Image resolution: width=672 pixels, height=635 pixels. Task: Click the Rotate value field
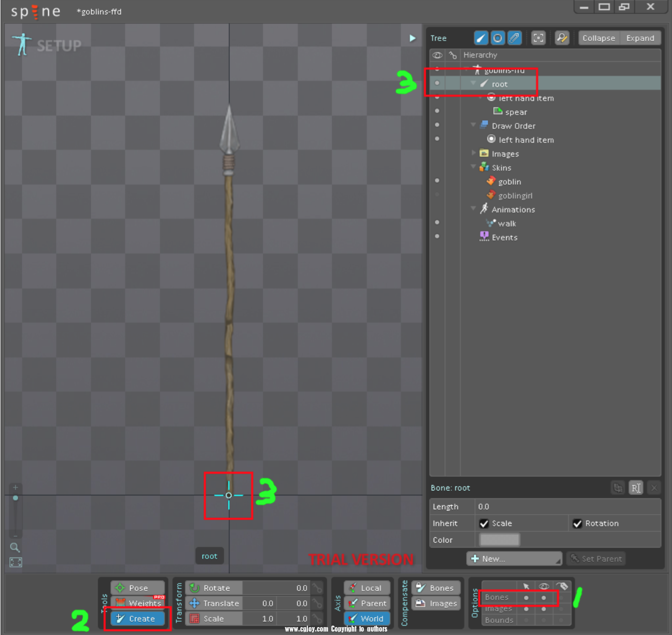point(276,588)
